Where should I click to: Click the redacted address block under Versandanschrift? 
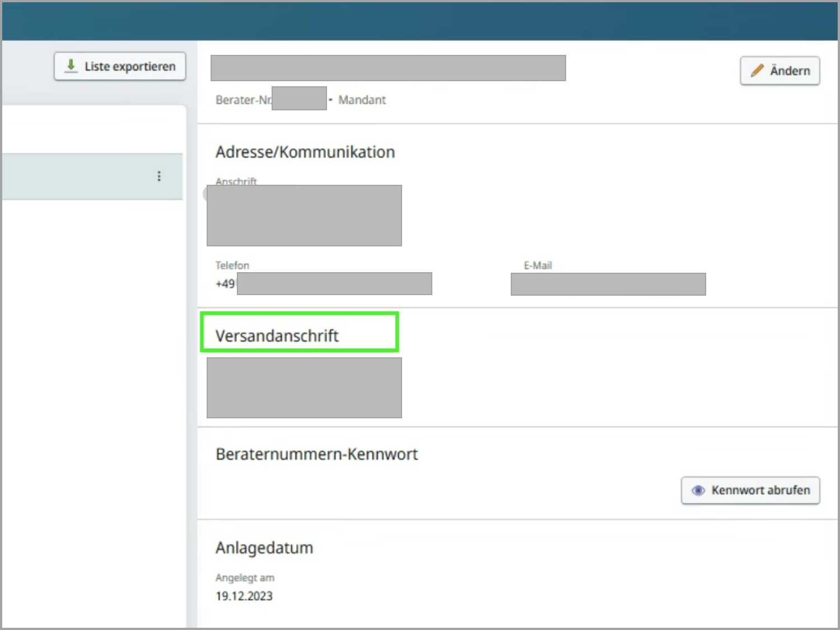click(304, 388)
